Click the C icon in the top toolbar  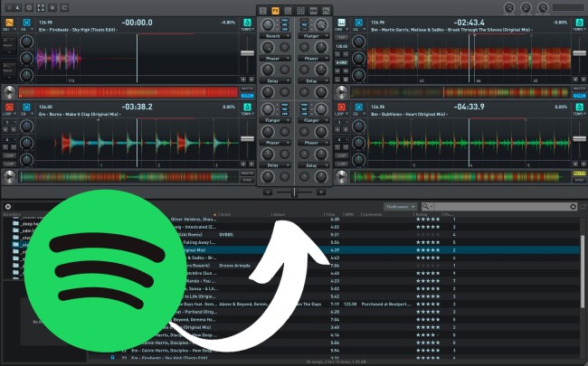point(64,7)
